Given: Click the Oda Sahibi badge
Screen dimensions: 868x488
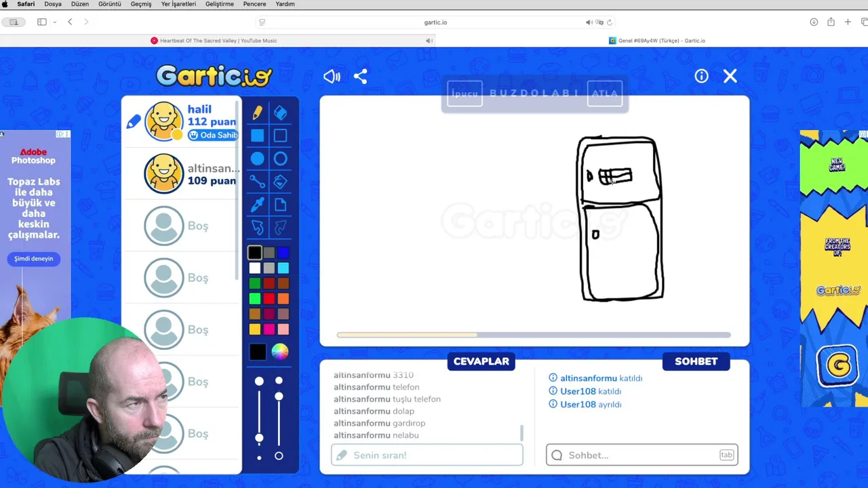Looking at the screenshot, I should (213, 135).
